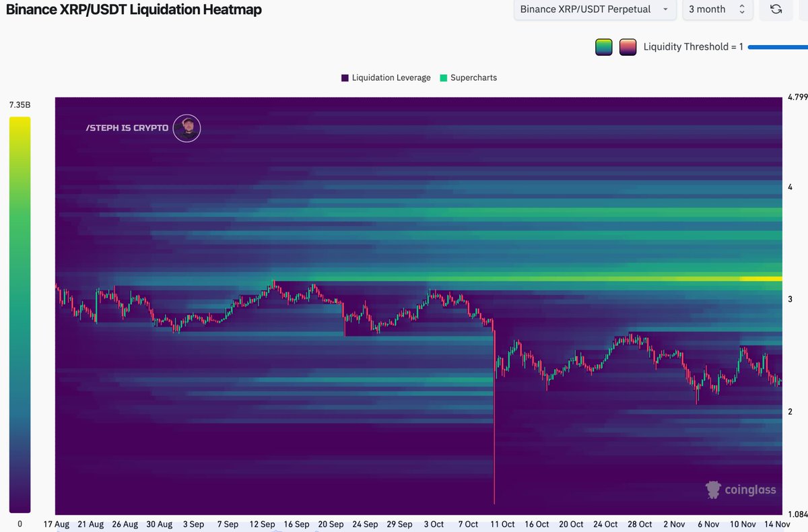Image resolution: width=808 pixels, height=532 pixels.
Task: Click the green-yellow gradient palette icon
Action: click(x=603, y=46)
